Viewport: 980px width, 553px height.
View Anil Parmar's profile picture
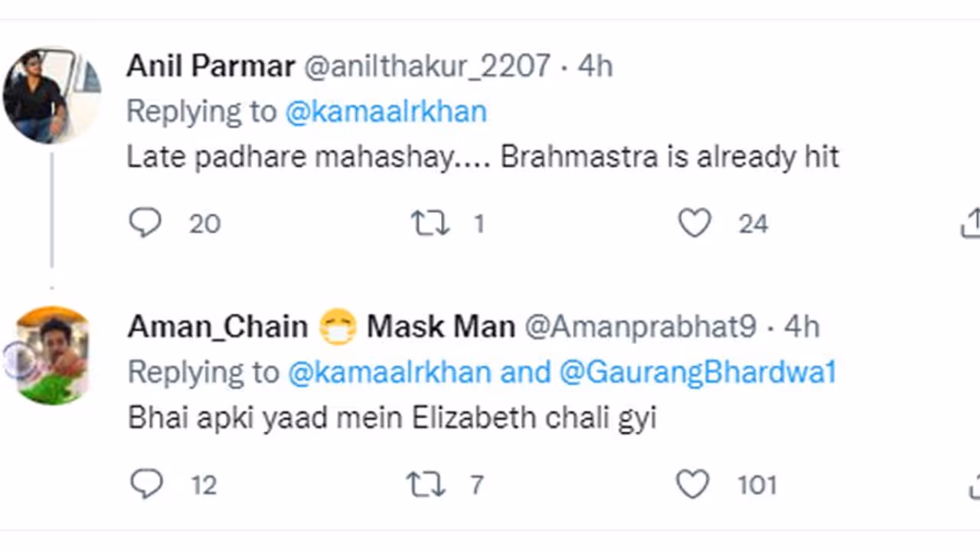point(51,95)
